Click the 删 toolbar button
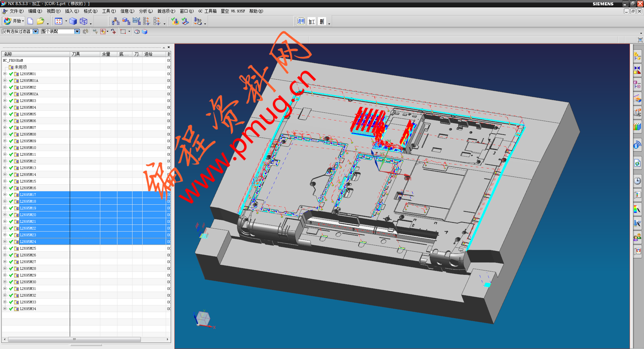This screenshot has height=349, width=644. point(322,21)
